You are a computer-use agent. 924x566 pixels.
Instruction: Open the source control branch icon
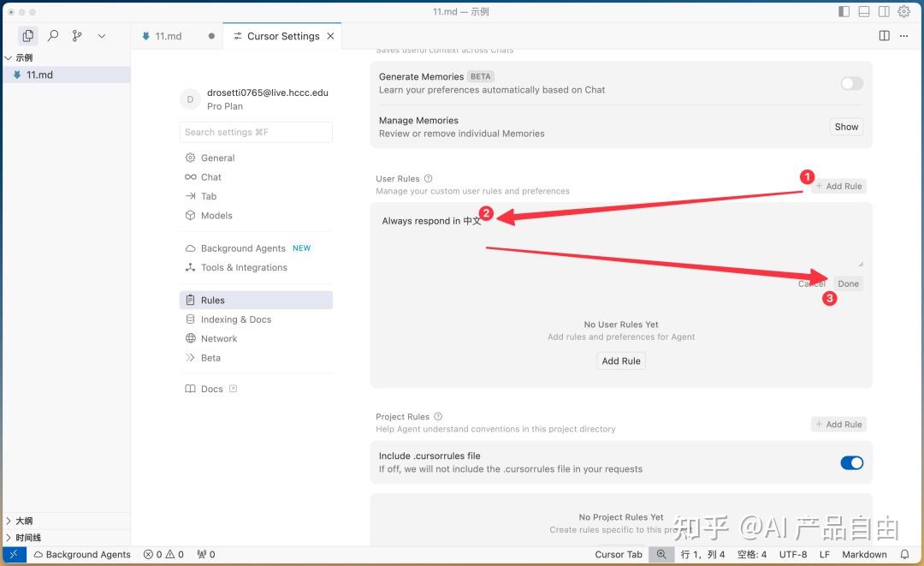pos(77,36)
